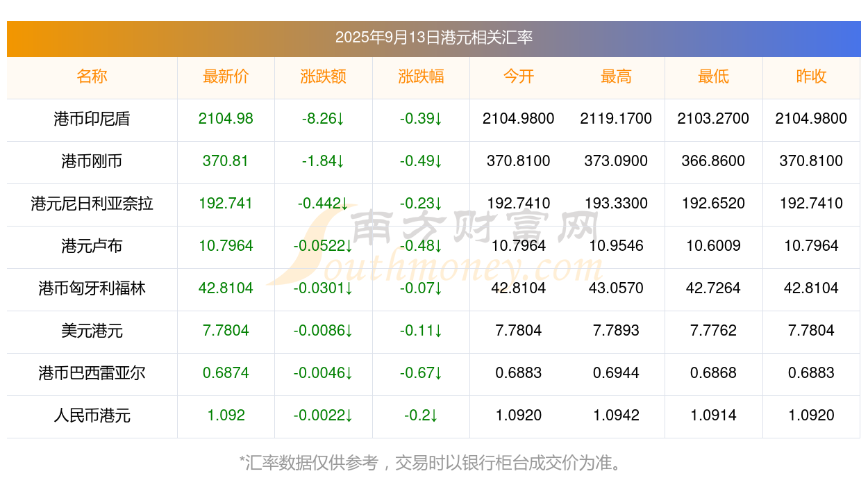Image resolution: width=868 pixels, height=485 pixels.
Task: Click the high value 373.0900
Action: coord(616,161)
